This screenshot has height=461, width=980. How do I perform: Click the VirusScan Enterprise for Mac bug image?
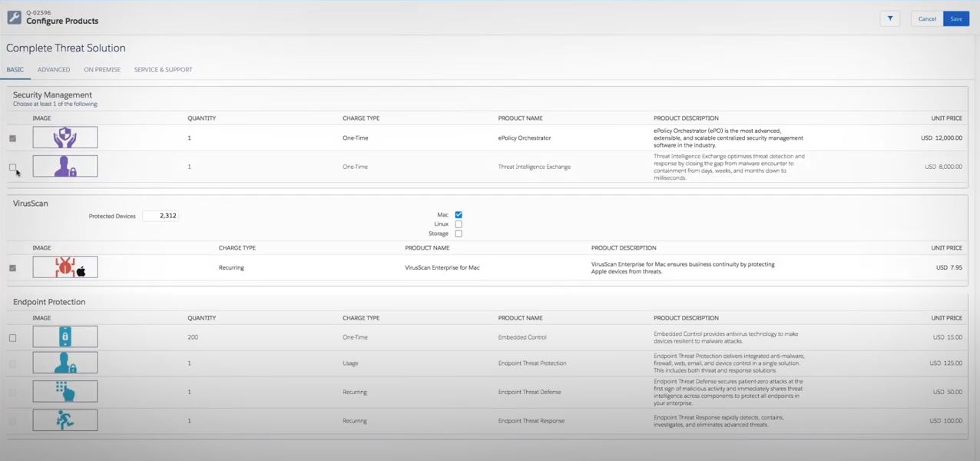(65, 267)
